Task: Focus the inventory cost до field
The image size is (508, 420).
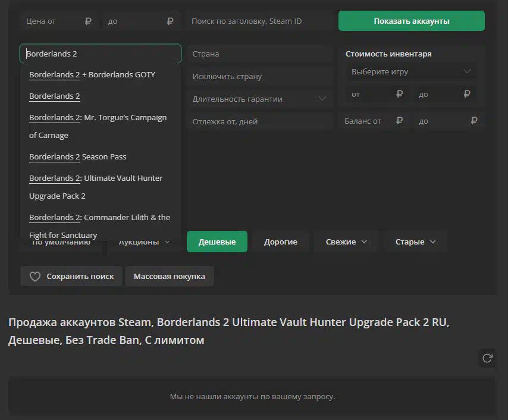Action: 445,95
